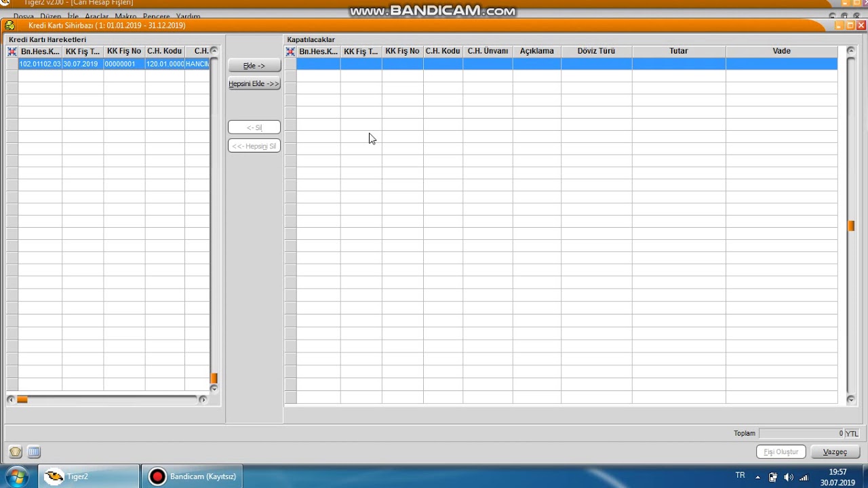Click the left grid horizontal scroll right arrow
The width and height of the screenshot is (868, 488).
tap(203, 400)
